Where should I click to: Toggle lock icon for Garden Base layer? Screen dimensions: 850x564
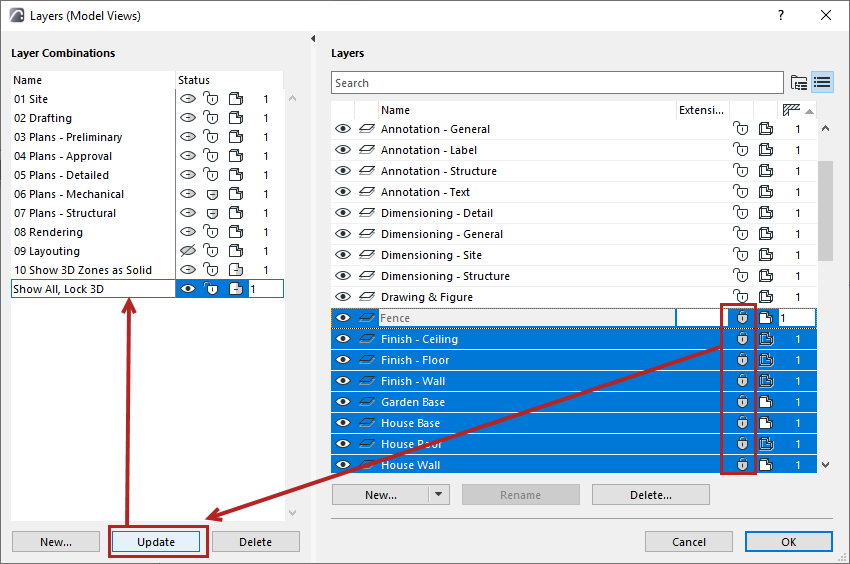[x=742, y=402]
